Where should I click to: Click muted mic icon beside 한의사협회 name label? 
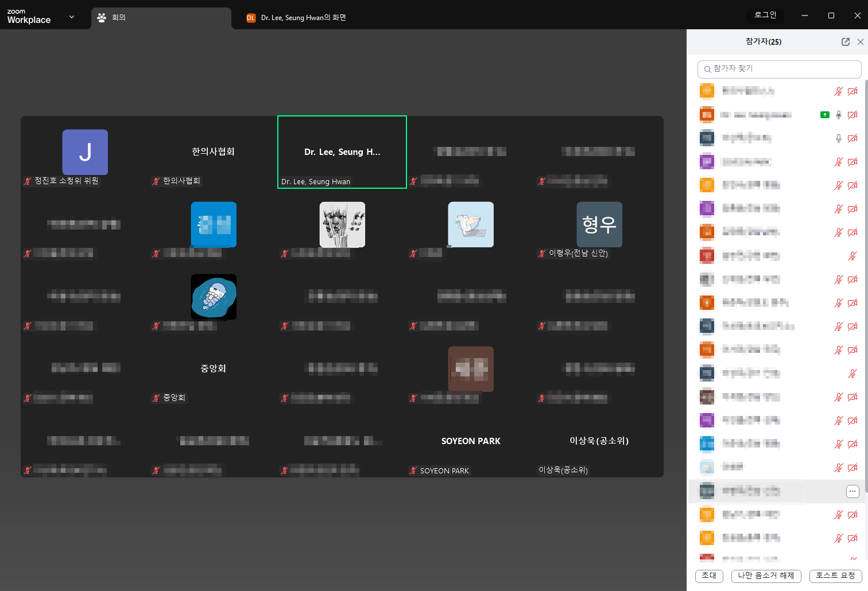pyautogui.click(x=156, y=181)
